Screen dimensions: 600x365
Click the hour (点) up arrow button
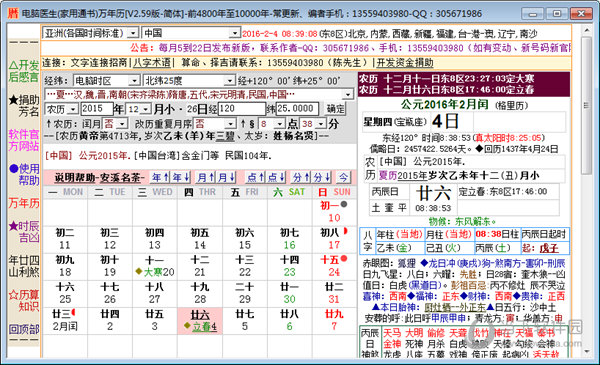click(256, 178)
